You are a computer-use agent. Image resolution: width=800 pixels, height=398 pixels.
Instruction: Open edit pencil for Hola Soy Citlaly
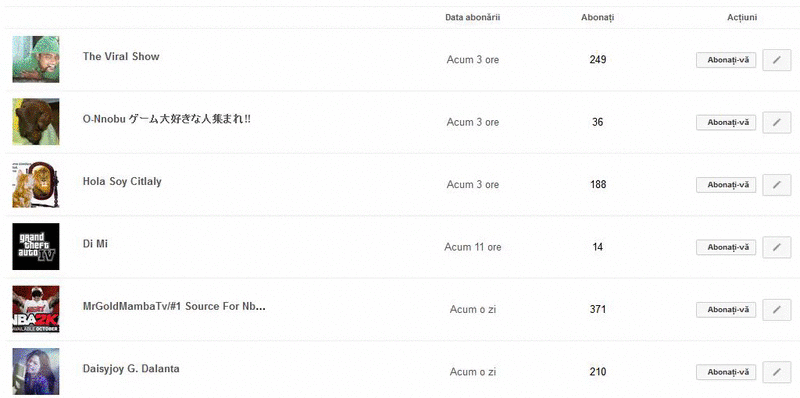pos(777,185)
